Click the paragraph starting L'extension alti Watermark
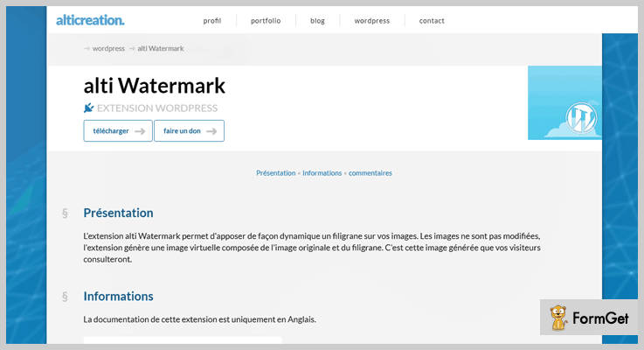 [x=312, y=248]
